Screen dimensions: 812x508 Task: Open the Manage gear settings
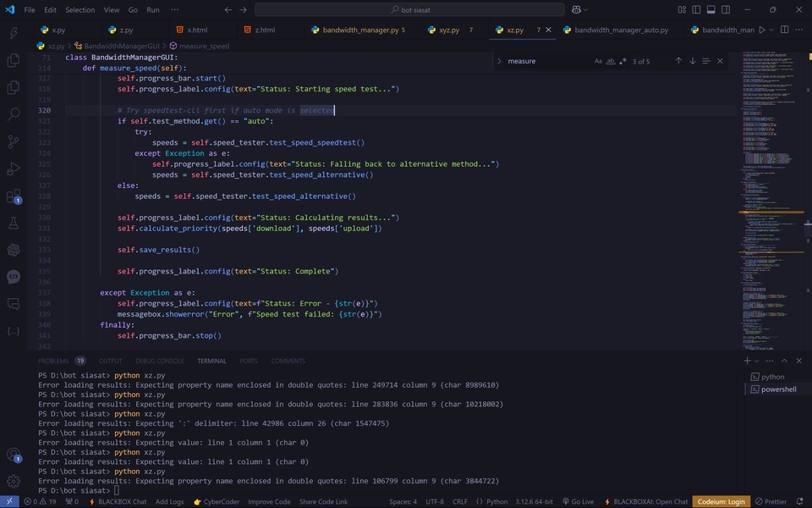click(x=14, y=481)
